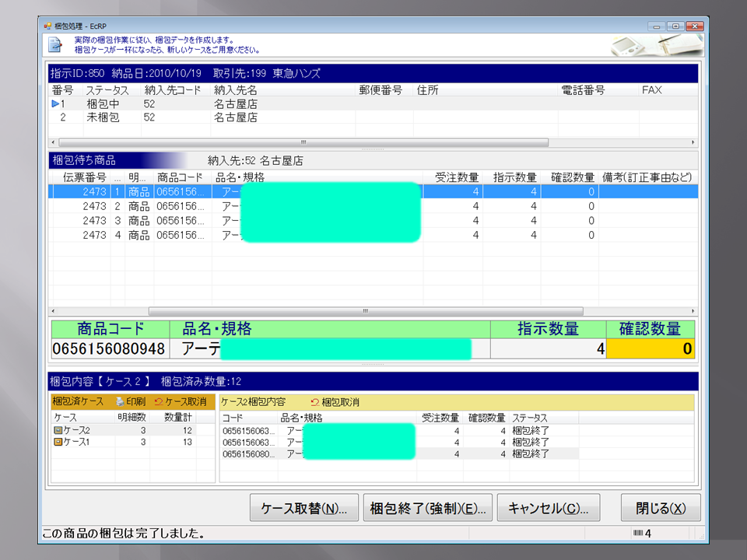Click the 閉じる(X) button
This screenshot has width=747, height=560.
[660, 508]
